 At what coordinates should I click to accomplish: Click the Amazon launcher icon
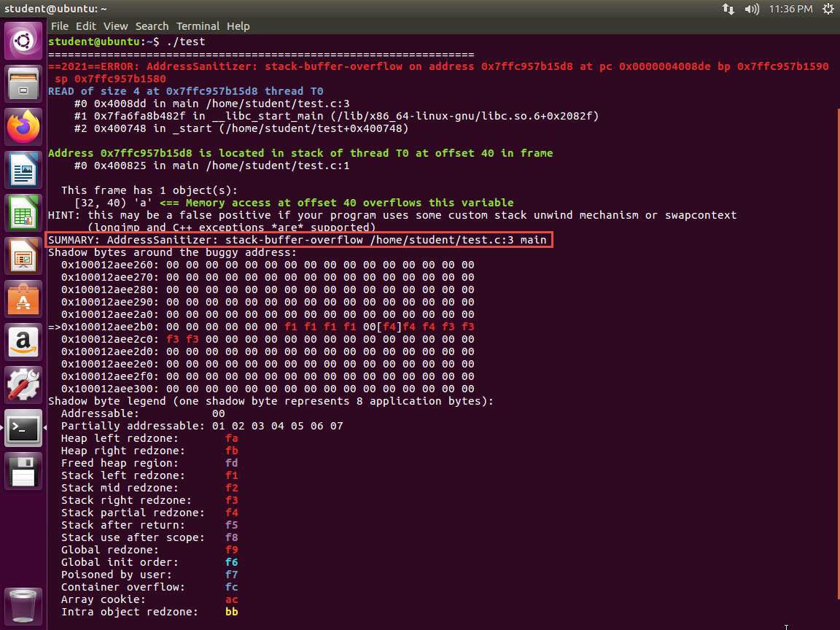click(x=23, y=343)
